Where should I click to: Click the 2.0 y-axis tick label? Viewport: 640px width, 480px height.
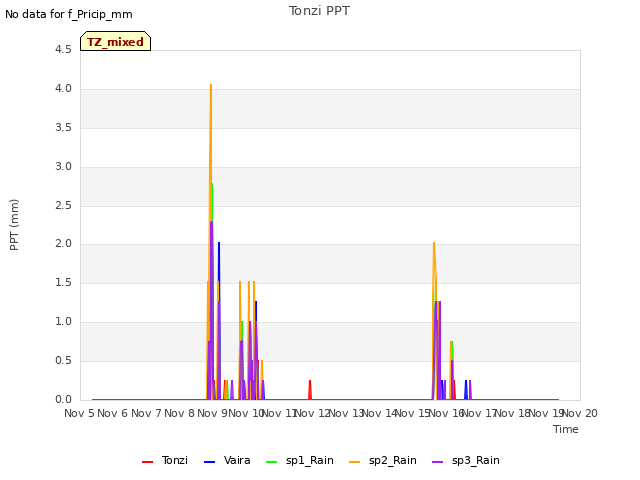coord(63,244)
